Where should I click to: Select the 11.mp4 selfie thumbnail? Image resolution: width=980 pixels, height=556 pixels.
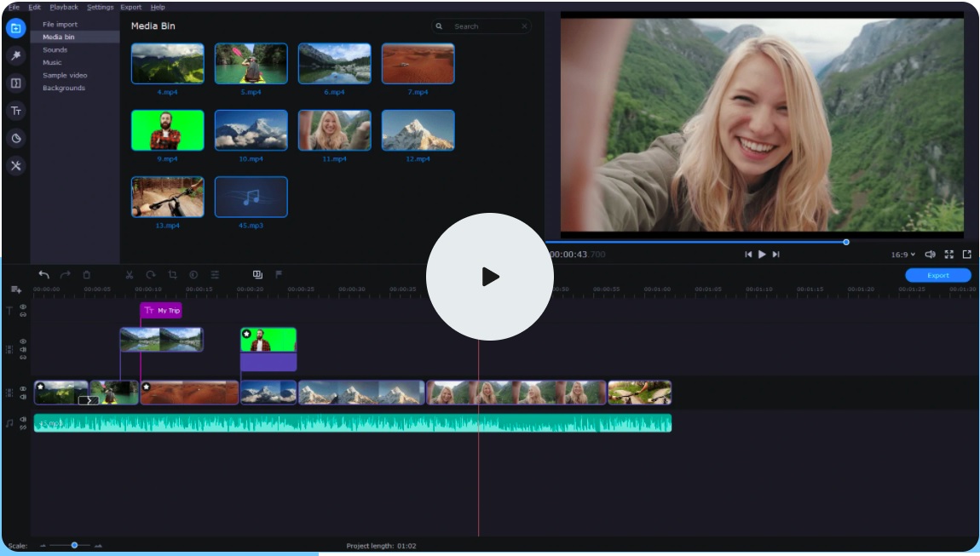point(334,130)
